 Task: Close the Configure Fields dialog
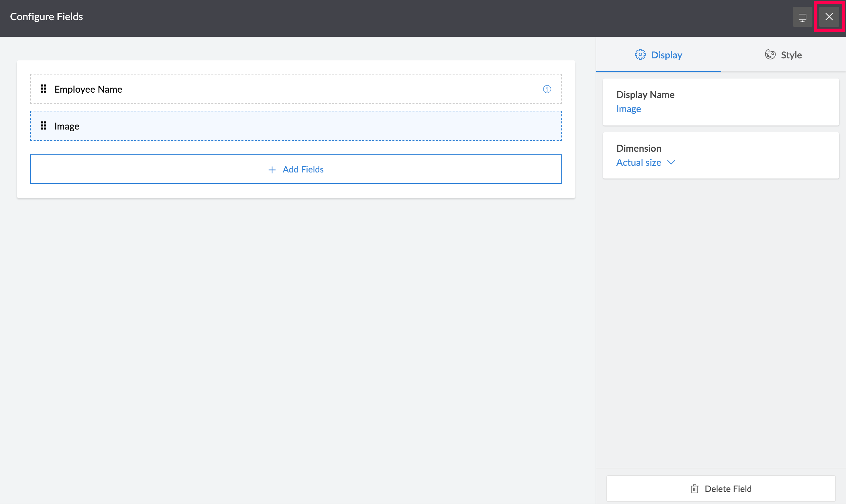click(x=829, y=17)
